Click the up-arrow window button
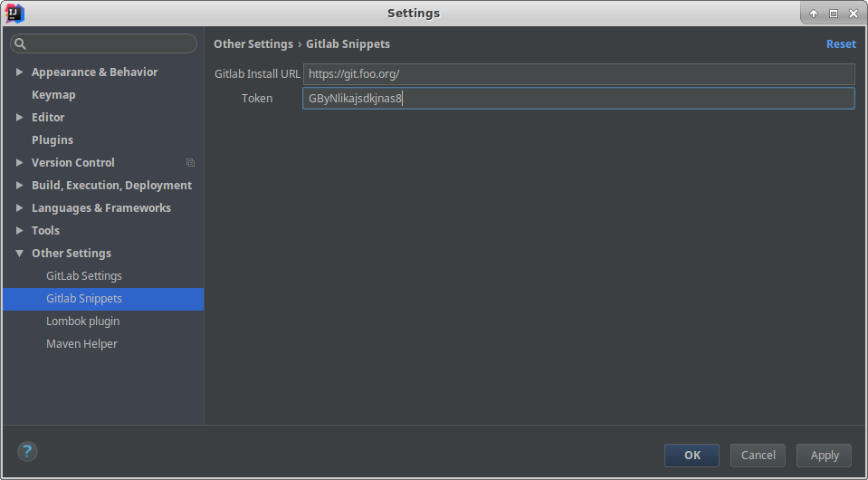Image resolution: width=868 pixels, height=480 pixels. tap(813, 14)
